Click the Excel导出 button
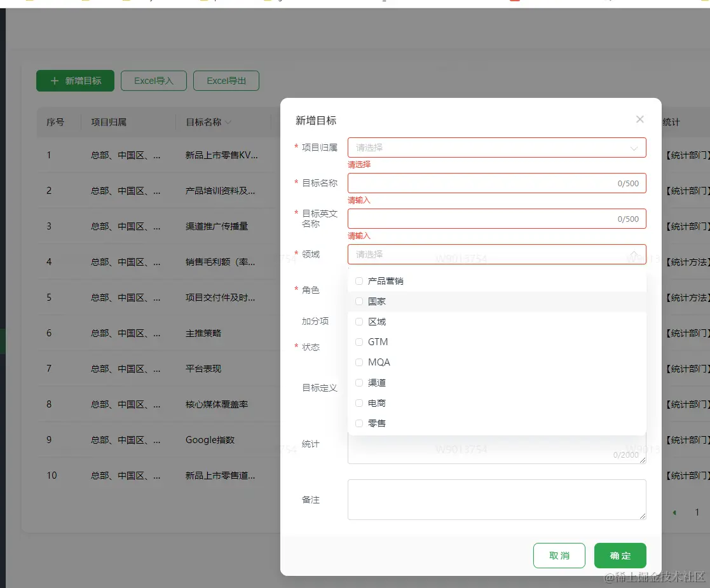The image size is (710, 588). pyautogui.click(x=226, y=81)
